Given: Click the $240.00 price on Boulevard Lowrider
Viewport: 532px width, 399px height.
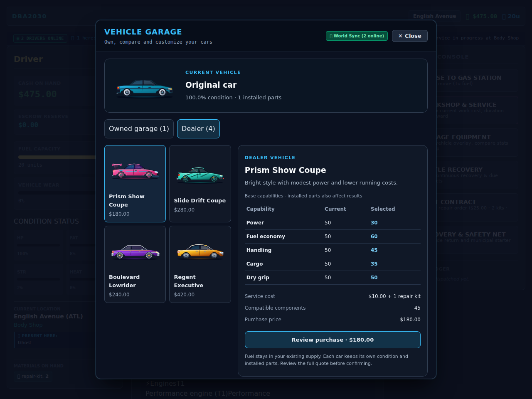Looking at the screenshot, I should 119,295.
